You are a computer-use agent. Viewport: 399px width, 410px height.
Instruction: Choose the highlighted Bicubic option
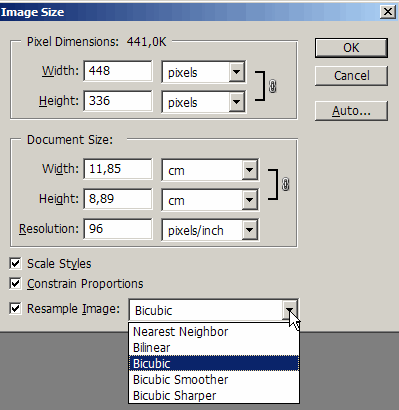(x=214, y=364)
